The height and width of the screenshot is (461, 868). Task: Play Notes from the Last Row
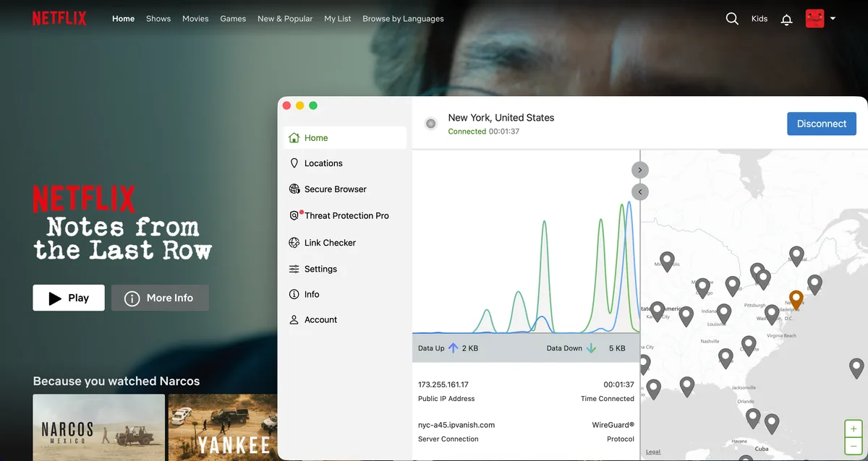[x=69, y=298]
